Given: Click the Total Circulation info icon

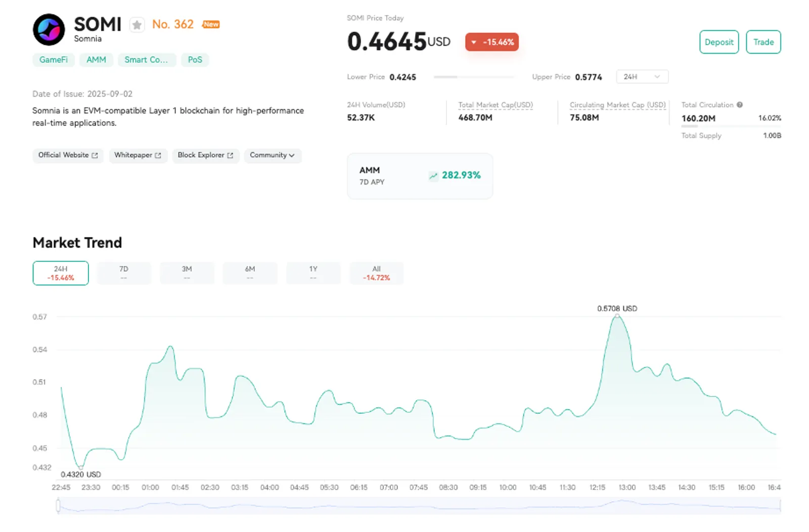Looking at the screenshot, I should pyautogui.click(x=740, y=105).
